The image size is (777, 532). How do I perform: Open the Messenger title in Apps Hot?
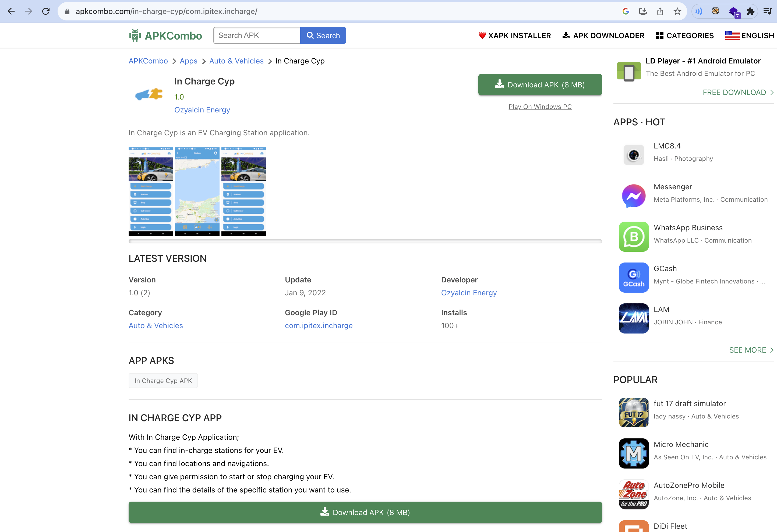[673, 187]
